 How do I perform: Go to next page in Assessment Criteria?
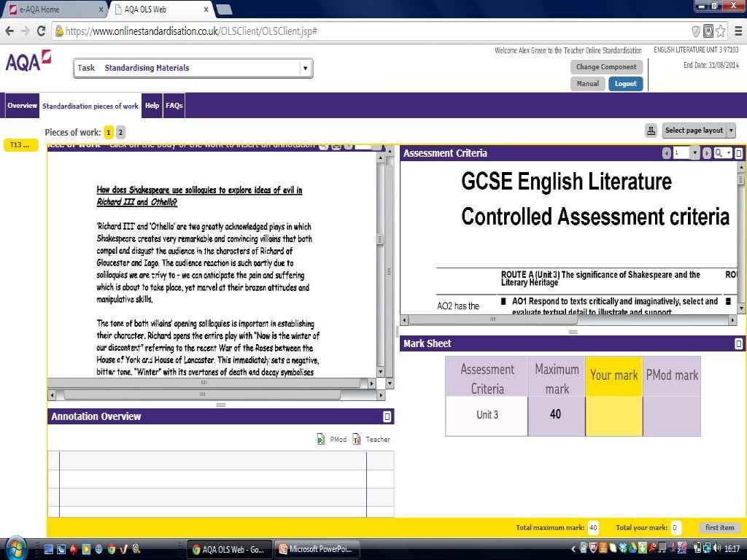click(706, 153)
